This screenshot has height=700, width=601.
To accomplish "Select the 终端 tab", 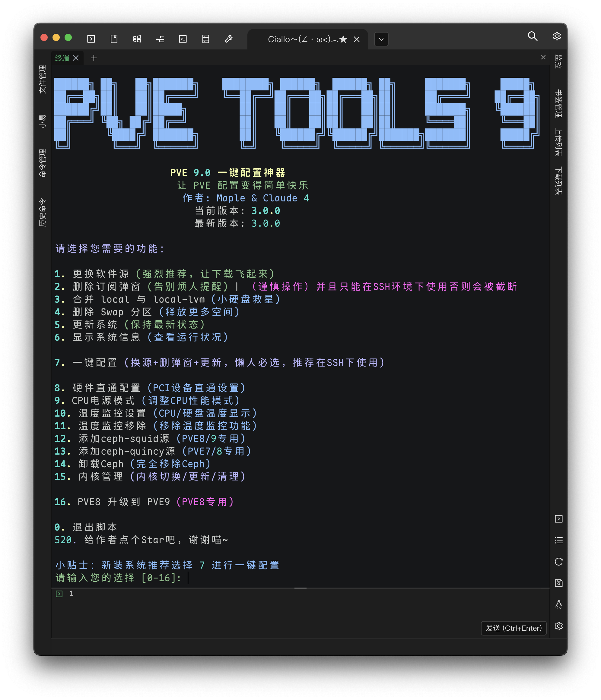I will [x=62, y=58].
